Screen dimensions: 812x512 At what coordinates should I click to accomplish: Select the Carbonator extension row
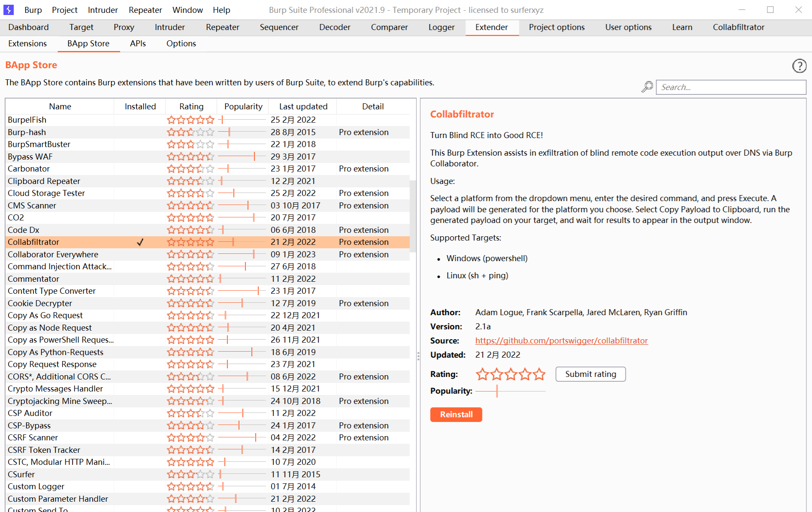click(208, 169)
